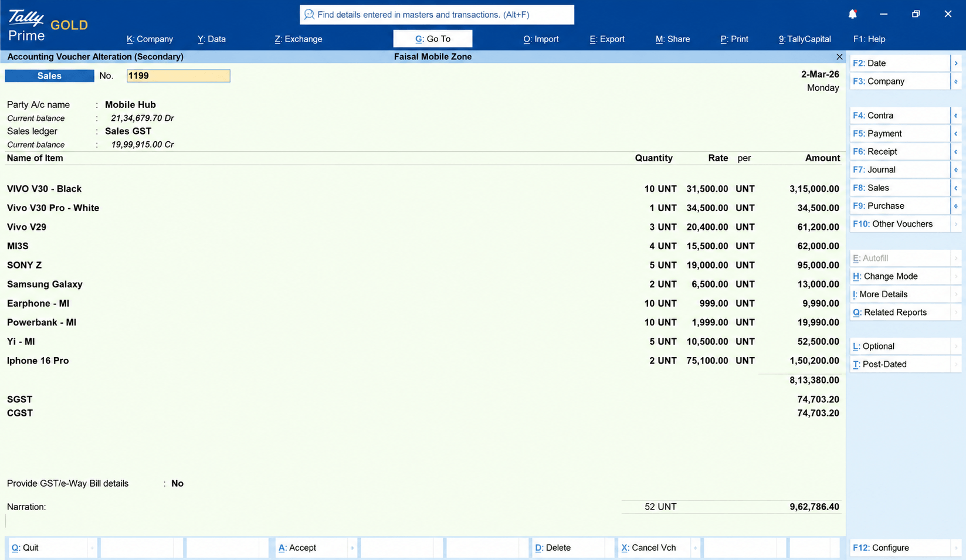Expand the F4 Contra arrow
The height and width of the screenshot is (560, 966).
click(956, 116)
